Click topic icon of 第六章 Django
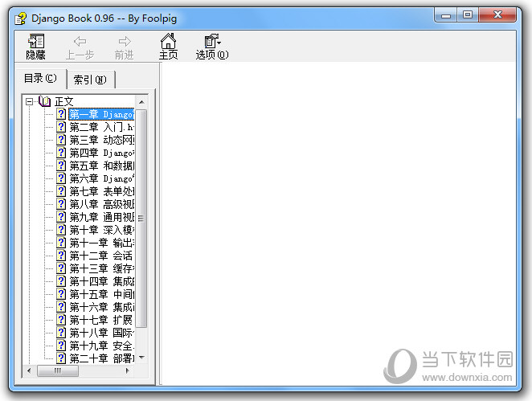 click(x=61, y=178)
